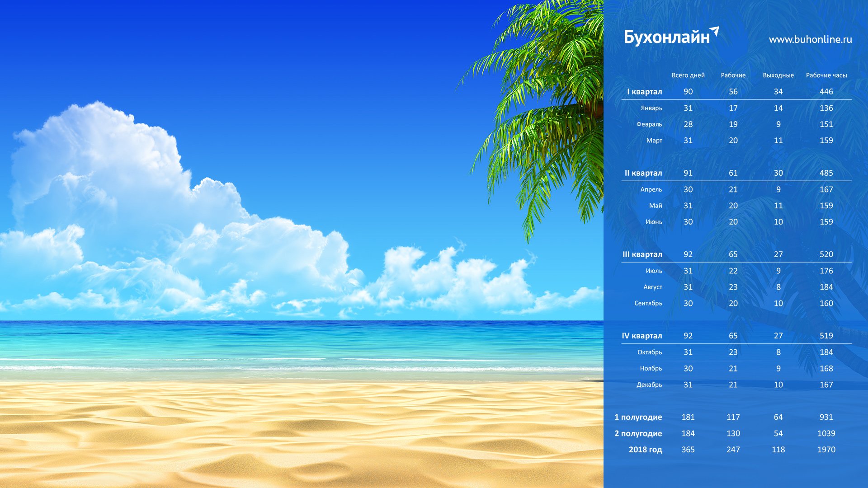
Task: Select the IV квартал row label
Action: point(642,336)
